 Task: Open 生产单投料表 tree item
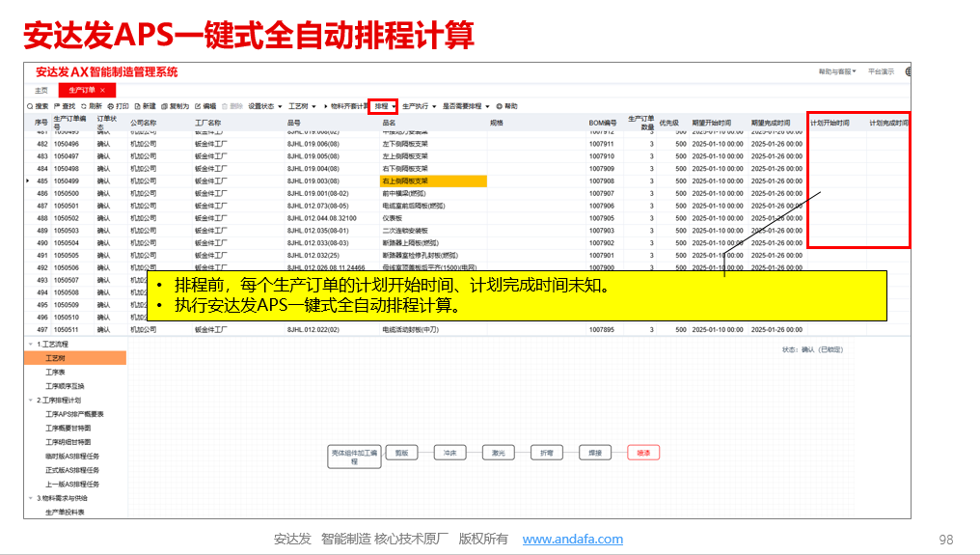pyautogui.click(x=65, y=513)
